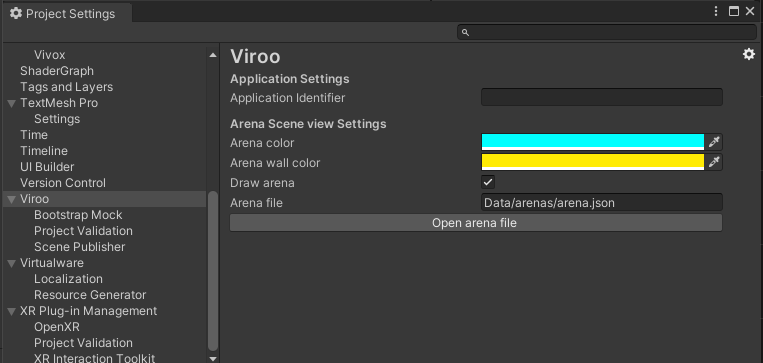The image size is (763, 363).
Task: Open the cyan Arena color swatch
Action: (593, 143)
